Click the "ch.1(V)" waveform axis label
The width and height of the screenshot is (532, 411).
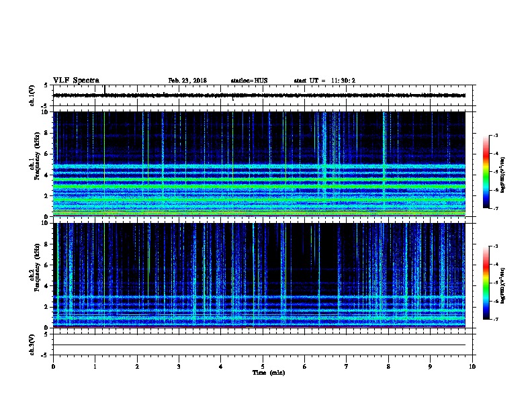(32, 95)
